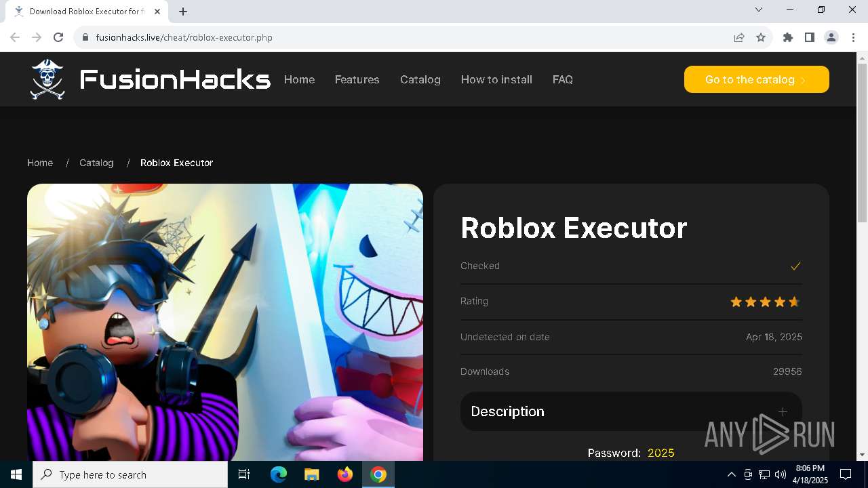Open site info lock icon

85,37
